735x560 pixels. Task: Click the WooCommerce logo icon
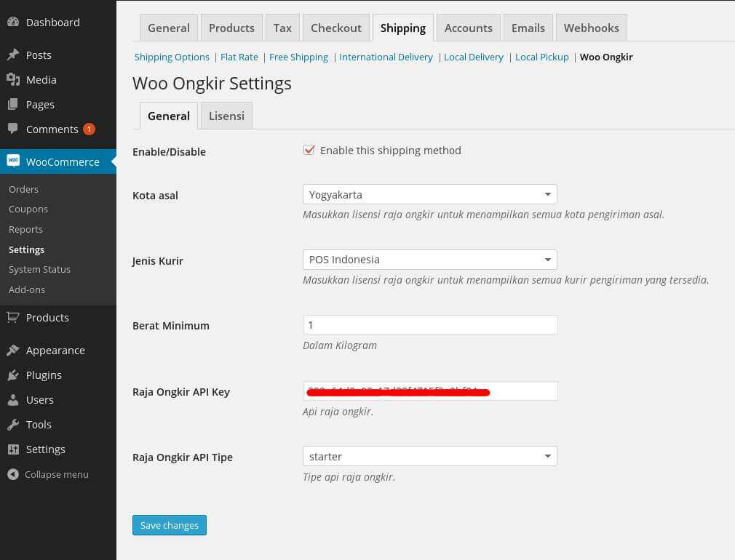[13, 161]
